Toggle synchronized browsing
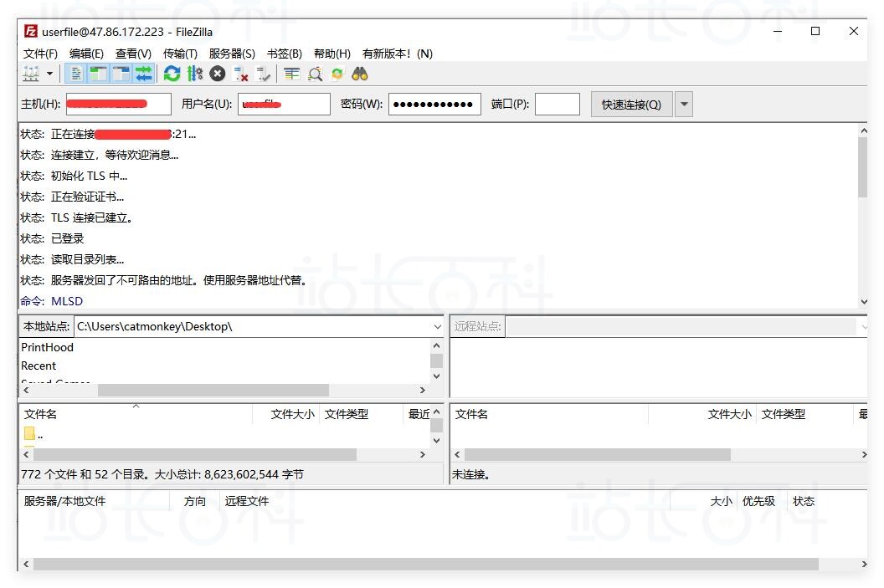Viewport: 884px width, 588px height. tap(337, 74)
